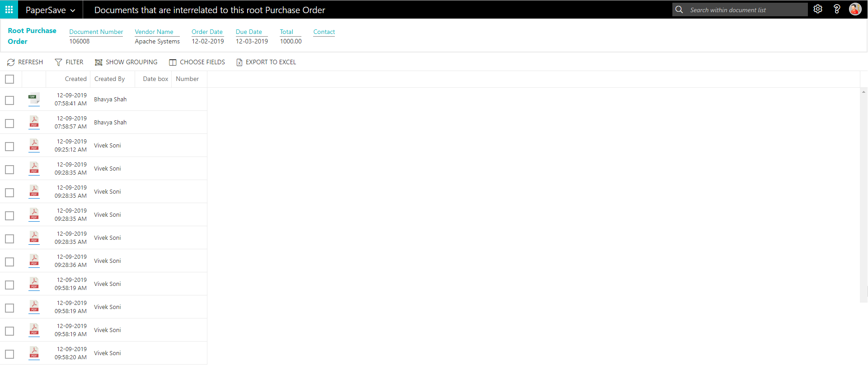Open the user profile avatar
Screen dimensions: 868x385
pyautogui.click(x=855, y=9)
